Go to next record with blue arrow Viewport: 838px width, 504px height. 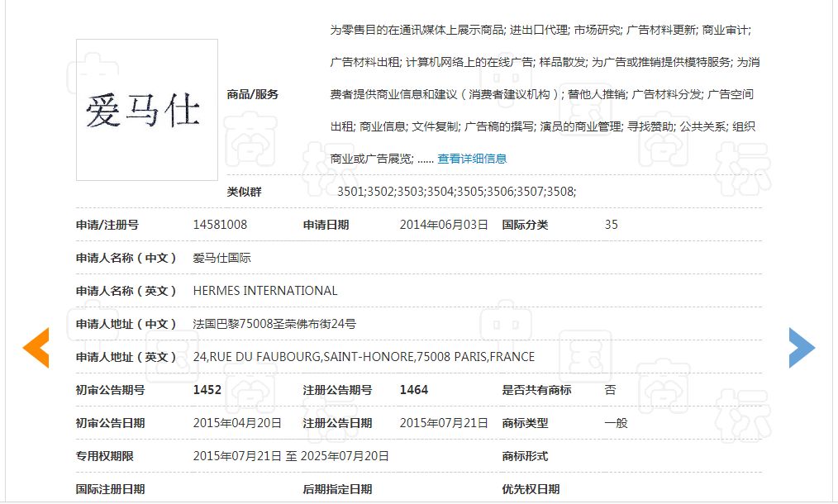[x=802, y=347]
